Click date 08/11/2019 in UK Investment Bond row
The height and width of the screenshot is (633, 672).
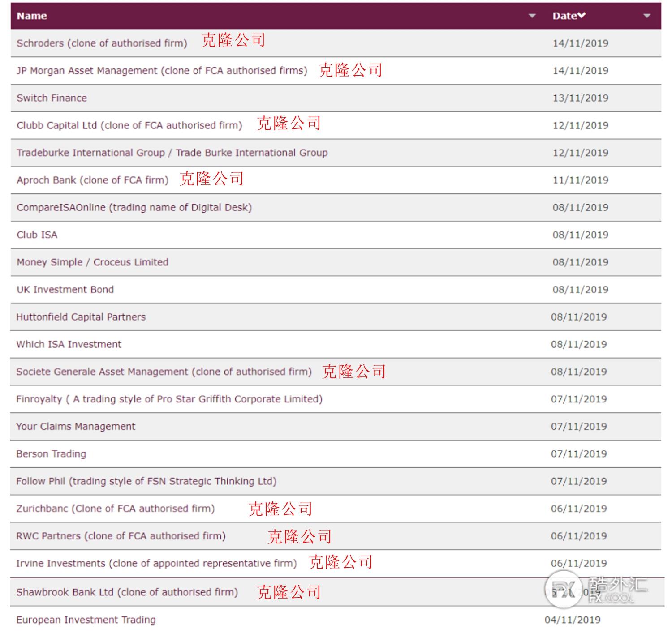580,290
